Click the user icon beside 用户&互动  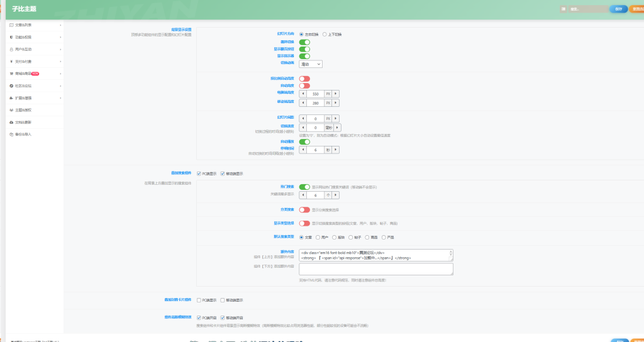pos(11,49)
